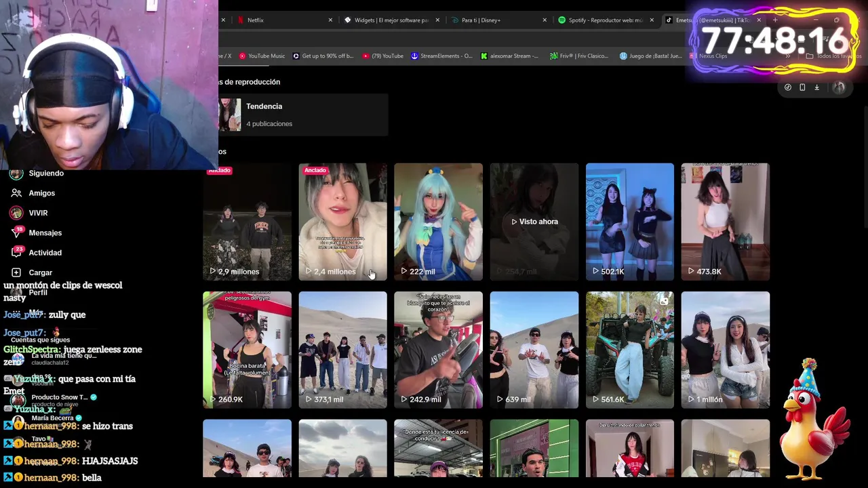Open the StreamElements bookmark
The image size is (868, 488).
click(441, 56)
